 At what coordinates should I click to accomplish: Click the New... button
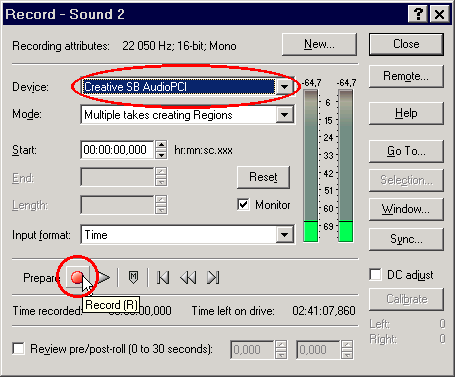[x=319, y=44]
